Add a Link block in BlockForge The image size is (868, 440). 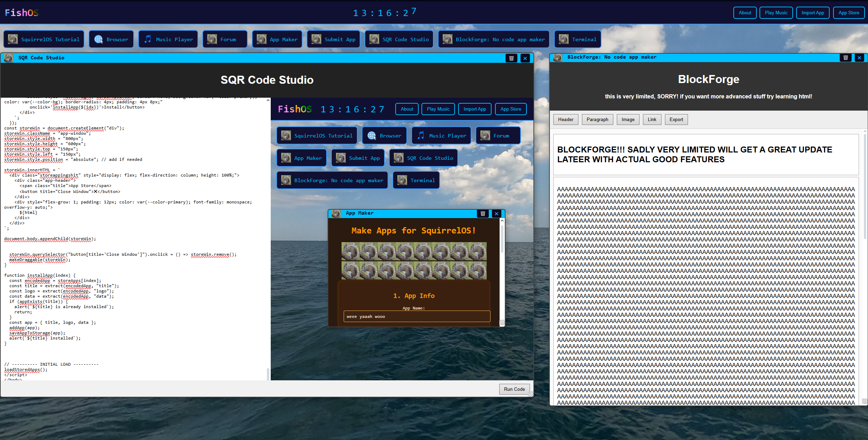pyautogui.click(x=652, y=119)
